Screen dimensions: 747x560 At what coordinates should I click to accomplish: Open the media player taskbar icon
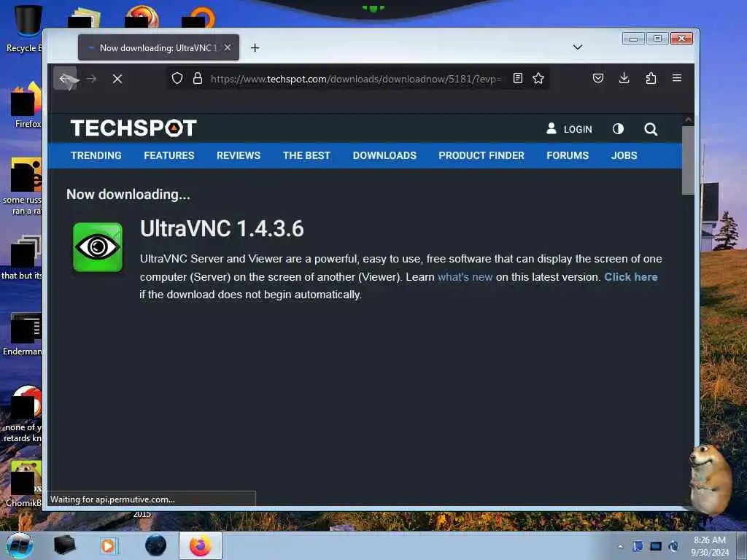(108, 545)
